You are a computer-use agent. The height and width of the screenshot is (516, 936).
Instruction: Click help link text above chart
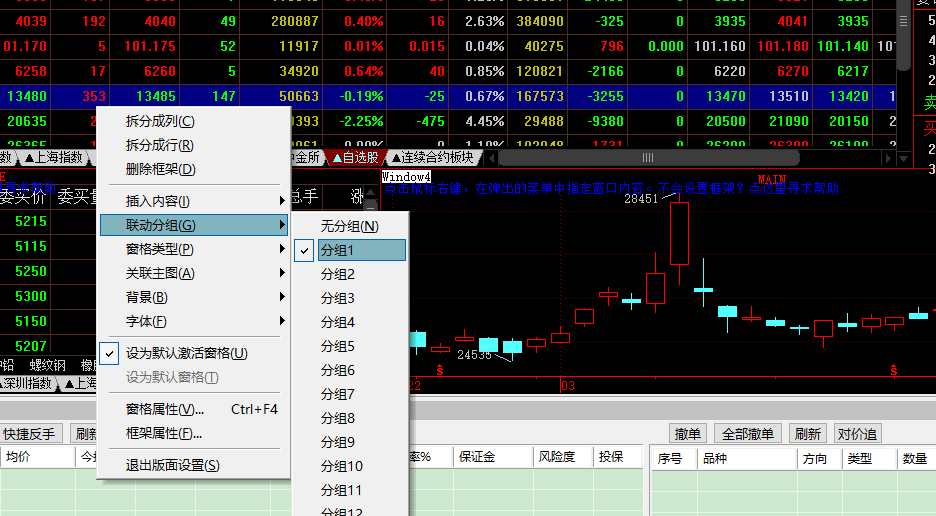tap(611, 189)
